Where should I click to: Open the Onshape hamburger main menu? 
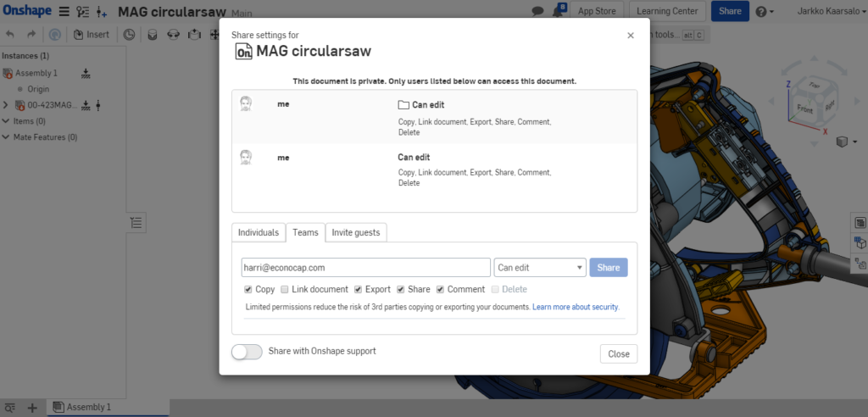64,11
